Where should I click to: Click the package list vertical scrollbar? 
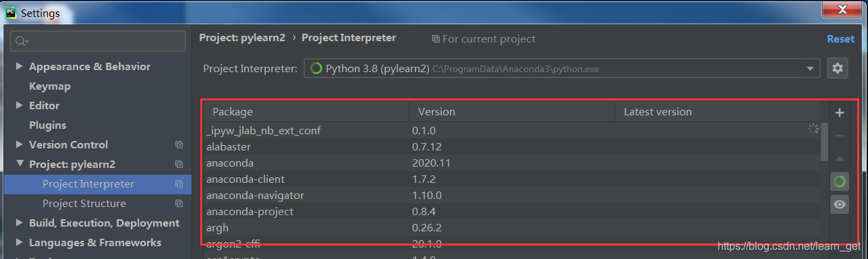(824, 142)
